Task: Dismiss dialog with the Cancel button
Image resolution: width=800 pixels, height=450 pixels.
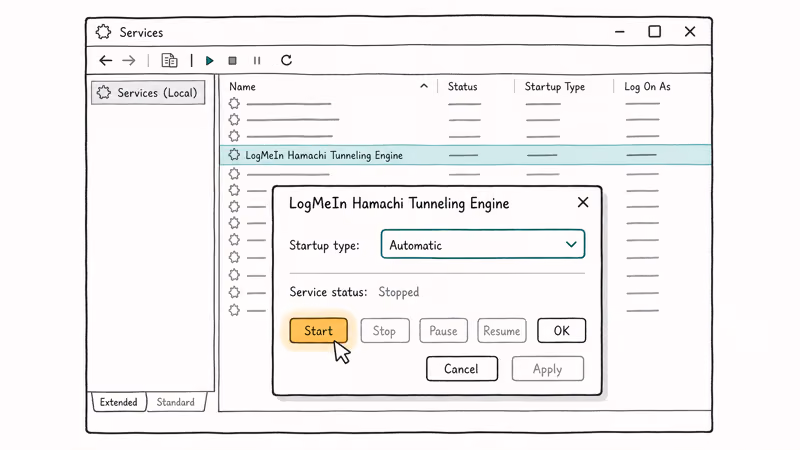Action: tap(462, 368)
